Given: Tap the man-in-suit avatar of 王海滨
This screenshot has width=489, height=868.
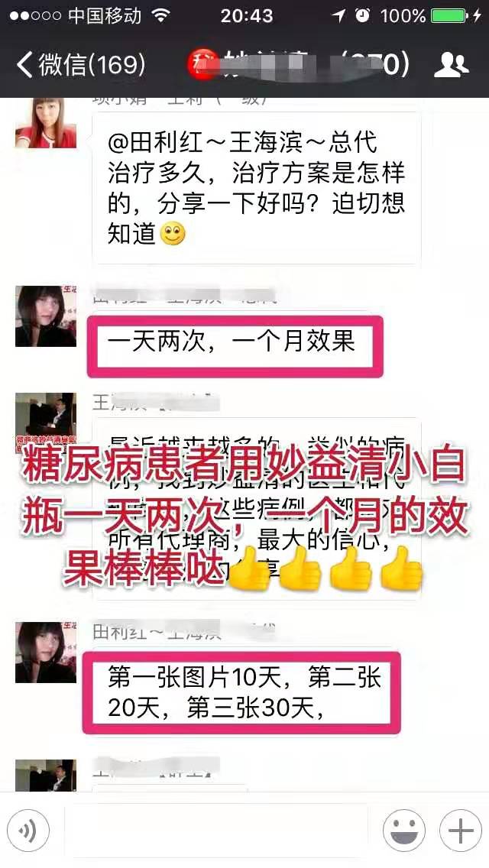Looking at the screenshot, I should tap(45, 423).
